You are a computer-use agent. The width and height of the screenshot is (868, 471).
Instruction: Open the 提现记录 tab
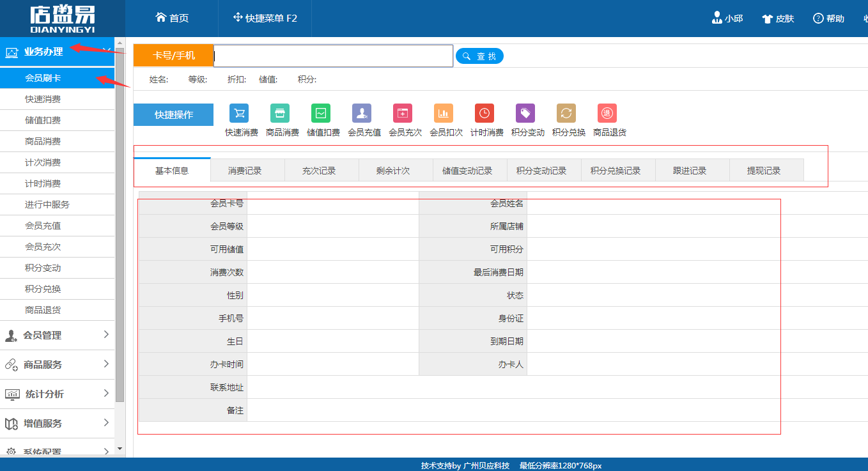point(766,171)
